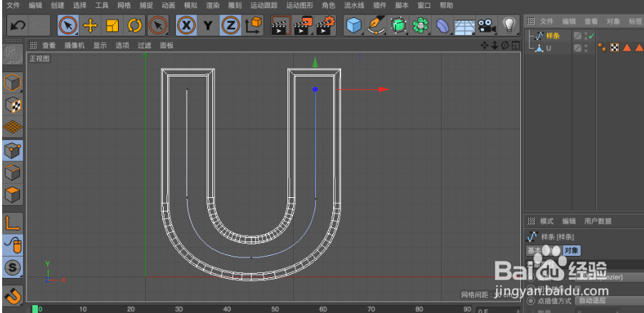Click Render to Picture Viewer icon

click(x=304, y=26)
